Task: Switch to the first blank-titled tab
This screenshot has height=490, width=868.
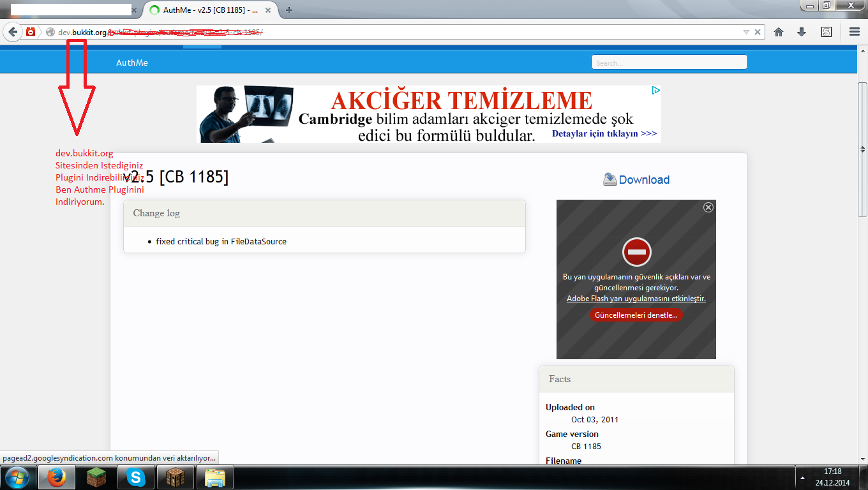Action: pos(71,10)
